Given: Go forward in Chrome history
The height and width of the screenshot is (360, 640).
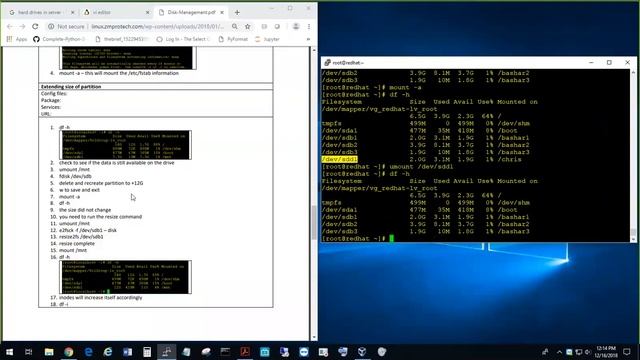Looking at the screenshot, I should pyautogui.click(x=22, y=27).
